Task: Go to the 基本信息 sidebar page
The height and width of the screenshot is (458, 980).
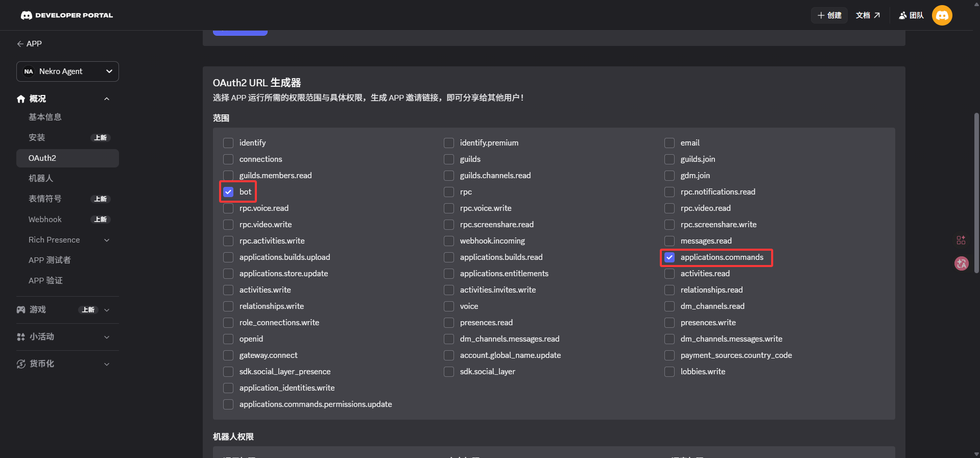Action: 45,117
